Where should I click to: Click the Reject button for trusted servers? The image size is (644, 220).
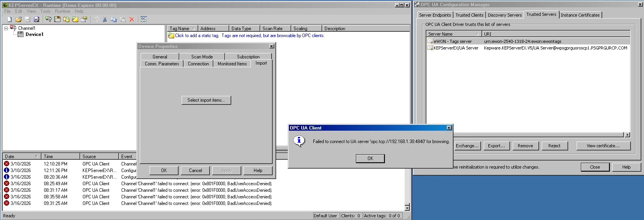554,146
